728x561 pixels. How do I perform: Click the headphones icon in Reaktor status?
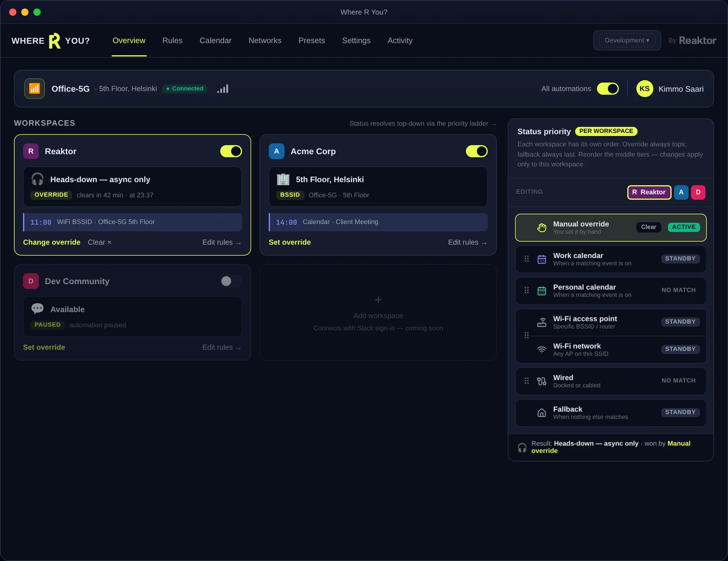pos(37,179)
